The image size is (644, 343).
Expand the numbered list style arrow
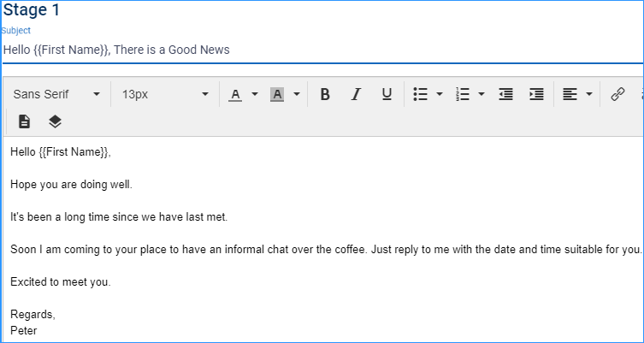[482, 94]
